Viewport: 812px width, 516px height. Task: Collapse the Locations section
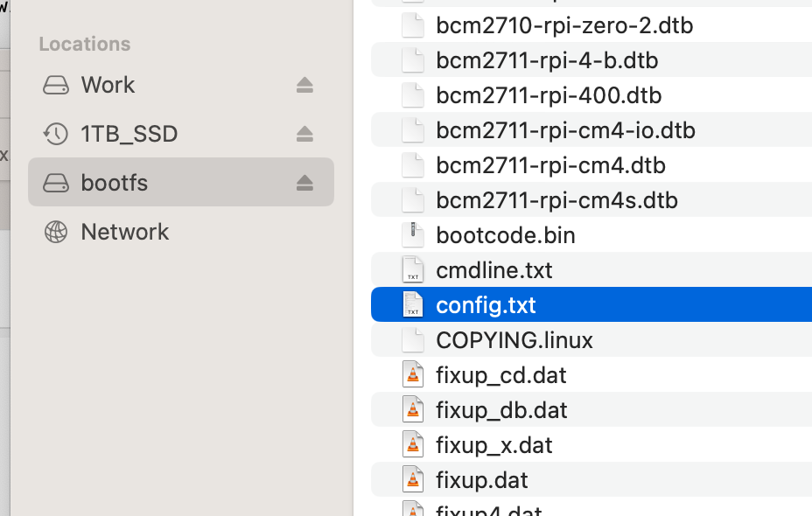(x=85, y=44)
